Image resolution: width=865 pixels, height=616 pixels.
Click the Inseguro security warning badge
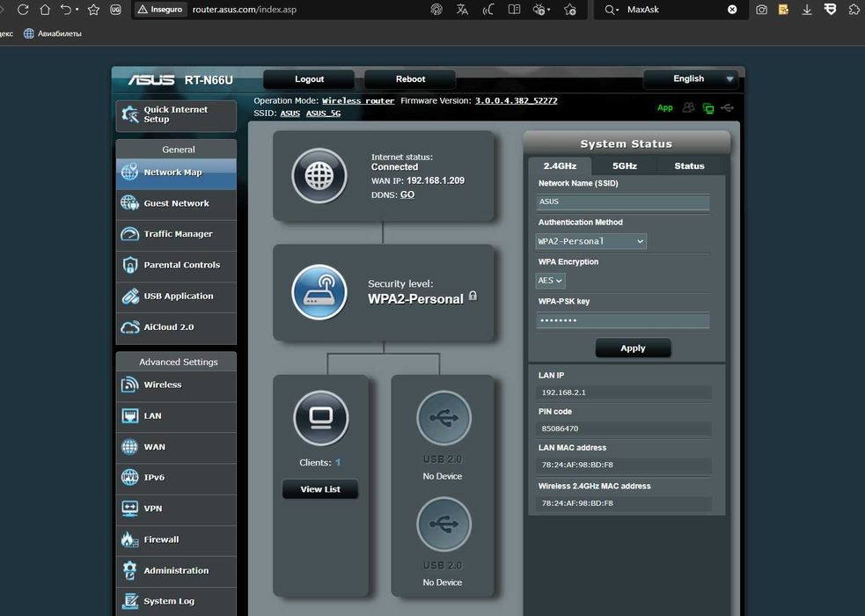[160, 10]
